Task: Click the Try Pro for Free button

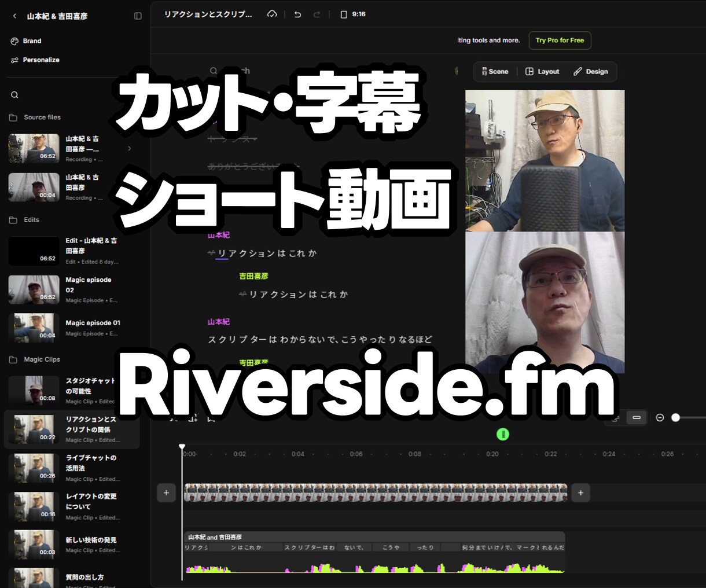Action: click(560, 41)
